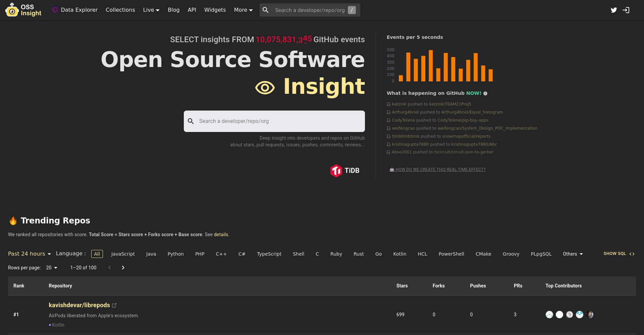Click the external link icon beside kavishdevar/librepods
This screenshot has height=335, width=644.
point(114,305)
